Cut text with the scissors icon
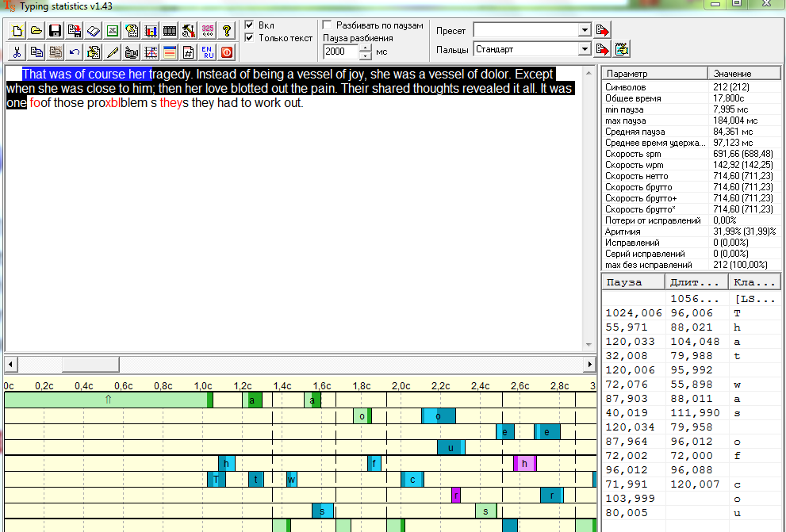 point(17,52)
